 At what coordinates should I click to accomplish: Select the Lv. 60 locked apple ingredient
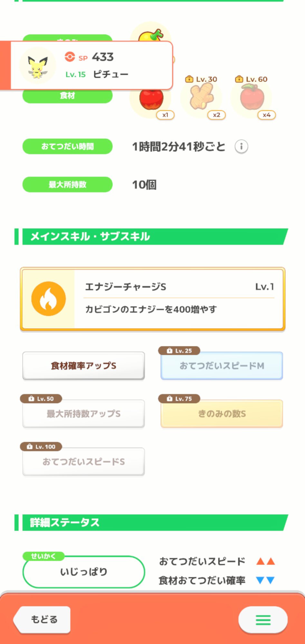click(x=252, y=98)
